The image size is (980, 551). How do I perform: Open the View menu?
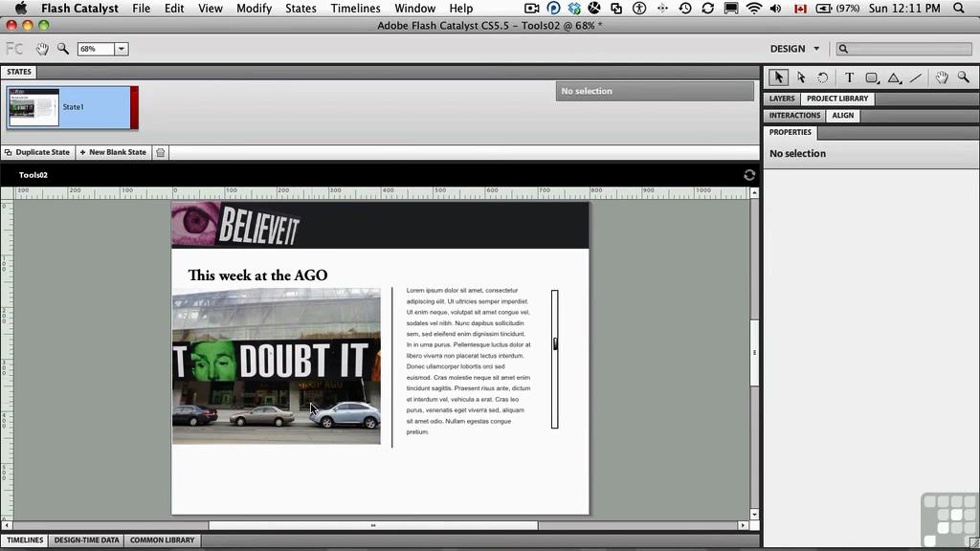tap(210, 8)
